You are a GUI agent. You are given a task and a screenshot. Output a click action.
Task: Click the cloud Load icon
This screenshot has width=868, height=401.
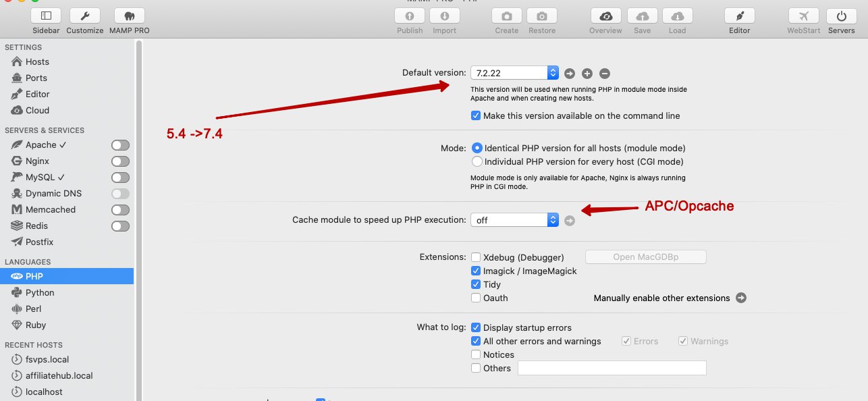pyautogui.click(x=677, y=16)
